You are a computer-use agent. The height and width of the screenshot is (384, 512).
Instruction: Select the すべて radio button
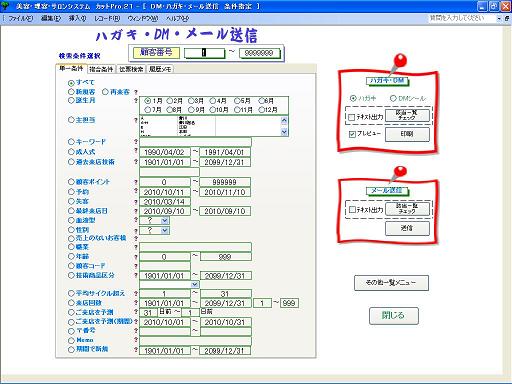pyautogui.click(x=71, y=83)
